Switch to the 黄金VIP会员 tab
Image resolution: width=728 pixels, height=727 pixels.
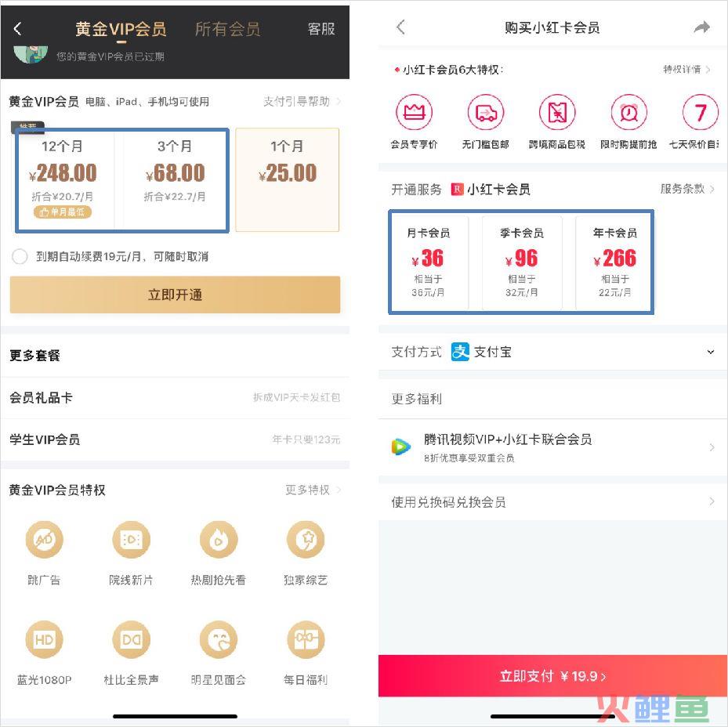point(121,29)
